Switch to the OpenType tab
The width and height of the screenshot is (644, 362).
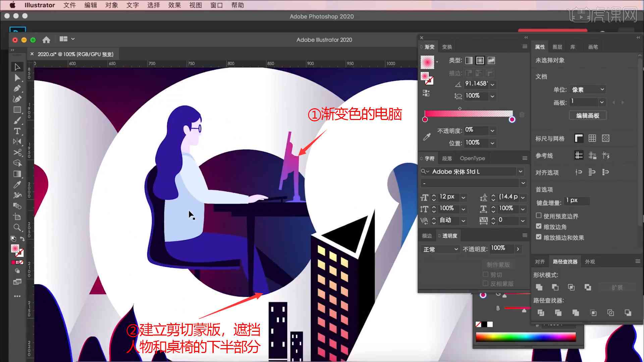472,158
